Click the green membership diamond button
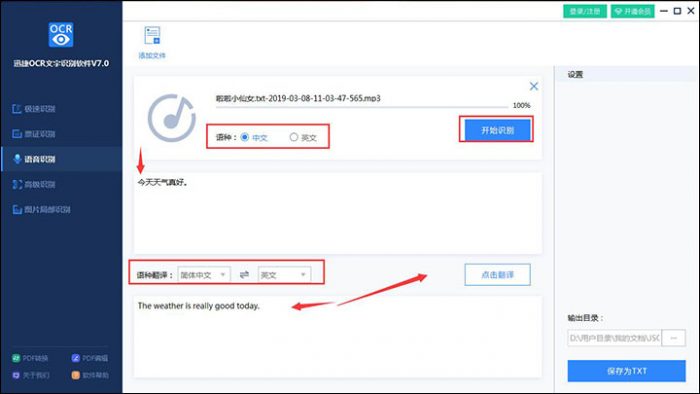Screen dimensions: 700x394 pyautogui.click(x=633, y=11)
